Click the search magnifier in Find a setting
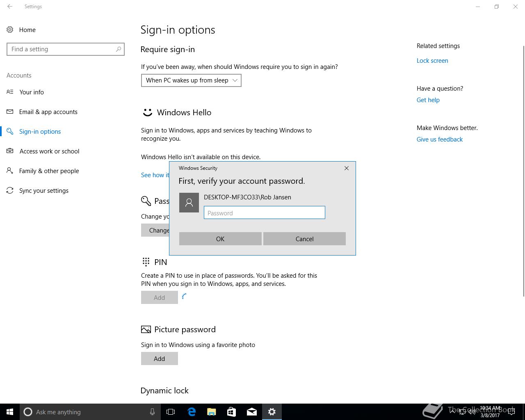 pos(119,49)
